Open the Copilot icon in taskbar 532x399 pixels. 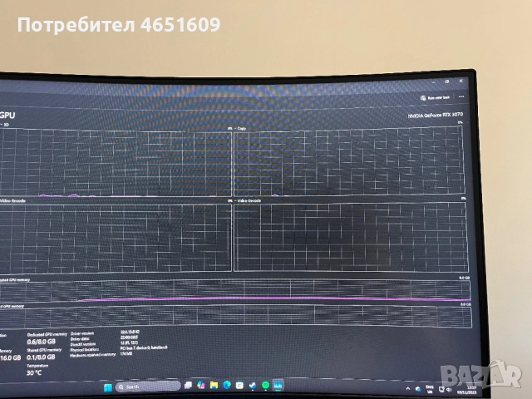coord(201,385)
